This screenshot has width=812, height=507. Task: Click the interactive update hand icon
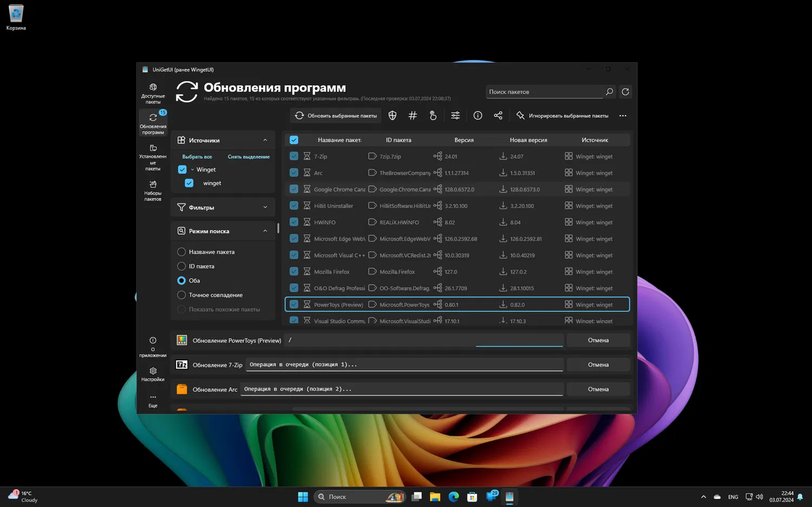(x=433, y=115)
